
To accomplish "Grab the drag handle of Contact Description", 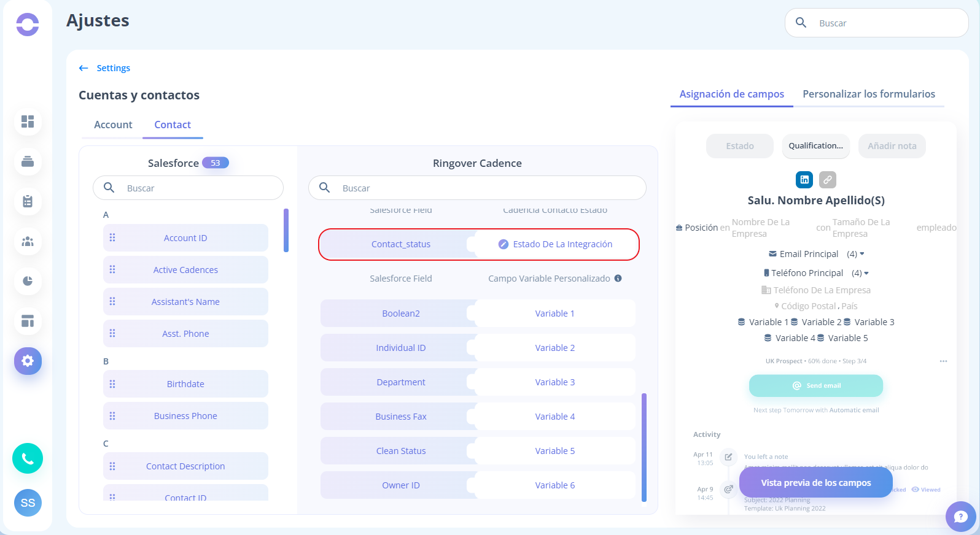I will 112,466.
